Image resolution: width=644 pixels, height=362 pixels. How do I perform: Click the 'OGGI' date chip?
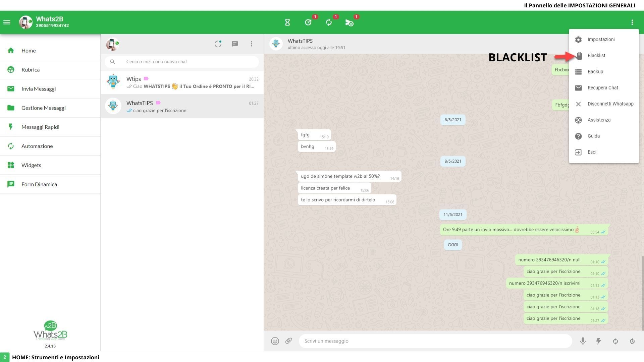pos(453,245)
